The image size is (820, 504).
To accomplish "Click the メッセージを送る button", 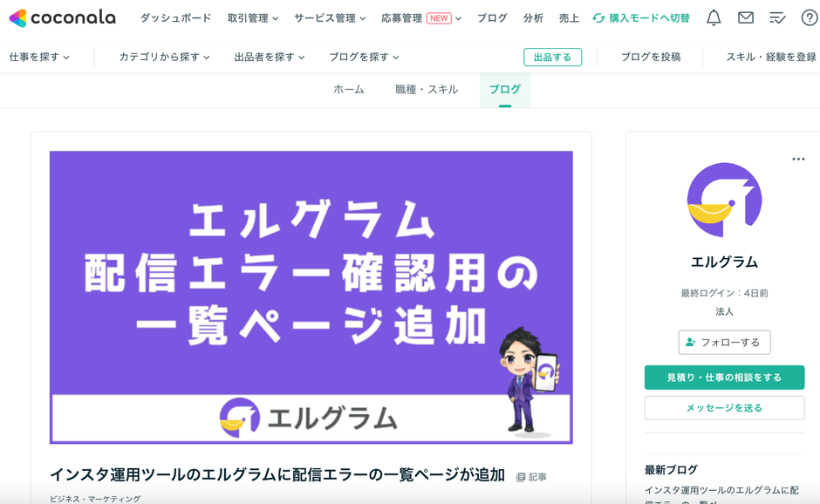I will point(724,408).
